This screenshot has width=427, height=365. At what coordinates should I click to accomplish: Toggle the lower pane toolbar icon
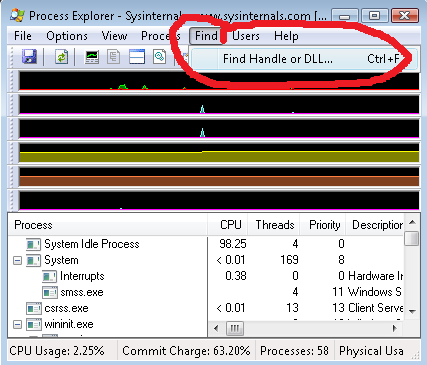[137, 57]
